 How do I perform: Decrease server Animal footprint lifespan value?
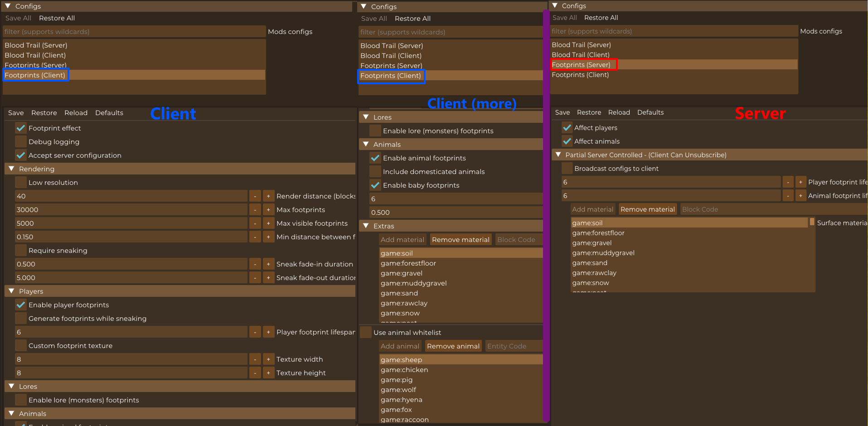coord(788,196)
